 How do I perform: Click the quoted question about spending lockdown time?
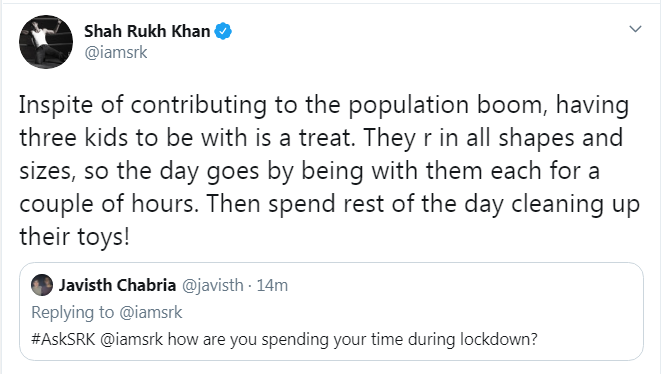tap(285, 340)
